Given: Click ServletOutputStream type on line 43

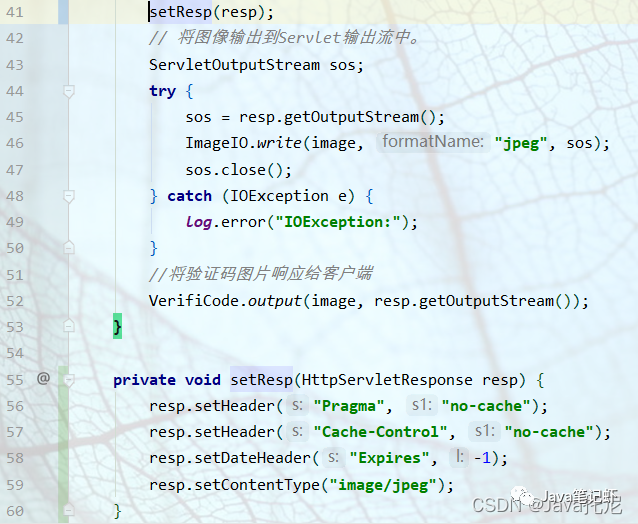Looking at the screenshot, I should [x=234, y=65].
